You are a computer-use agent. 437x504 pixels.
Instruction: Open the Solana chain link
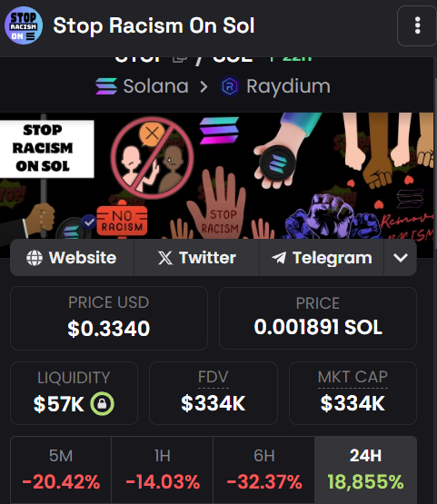(x=155, y=86)
